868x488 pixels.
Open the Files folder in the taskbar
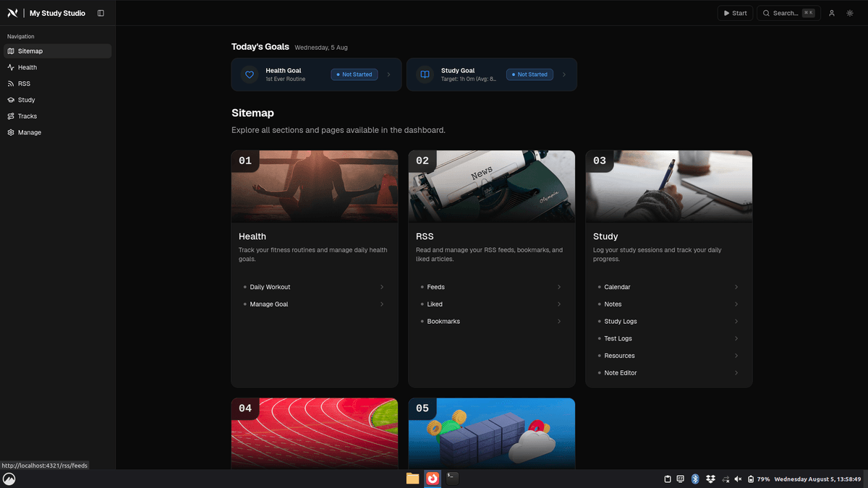point(412,479)
